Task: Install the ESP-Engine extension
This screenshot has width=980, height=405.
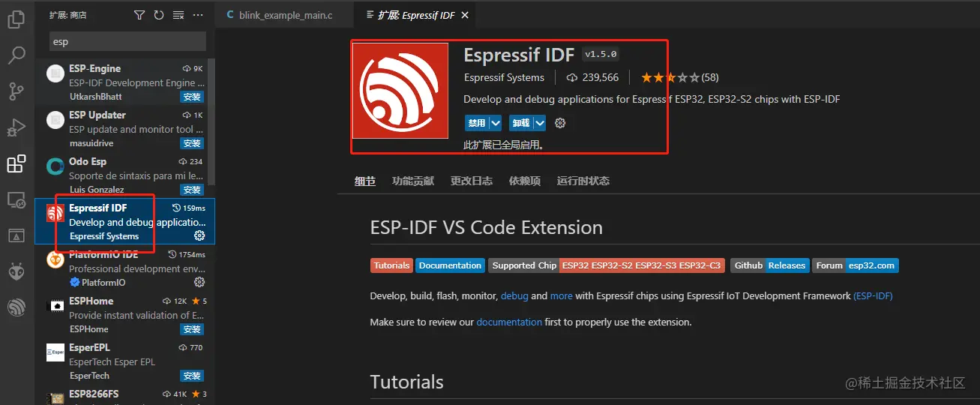Action: click(x=192, y=97)
